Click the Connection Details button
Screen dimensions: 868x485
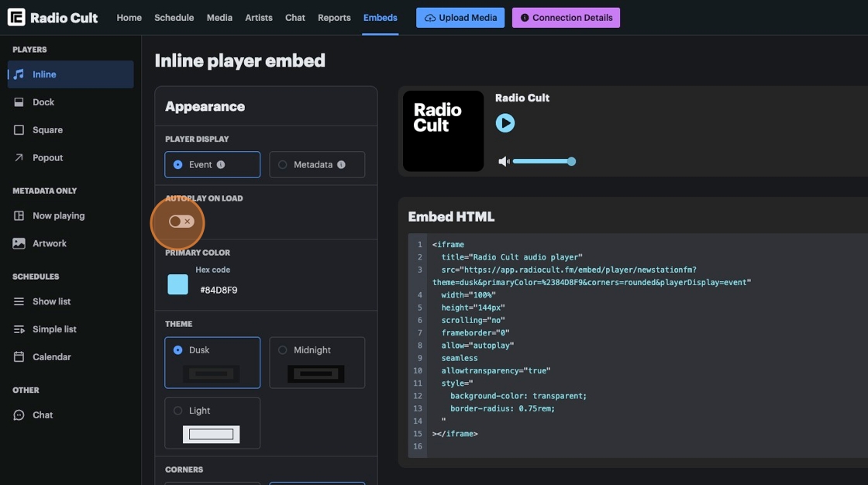(566, 18)
